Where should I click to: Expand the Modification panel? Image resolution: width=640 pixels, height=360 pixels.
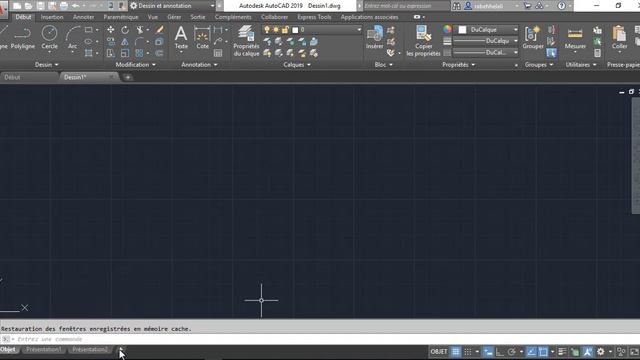pyautogui.click(x=136, y=64)
